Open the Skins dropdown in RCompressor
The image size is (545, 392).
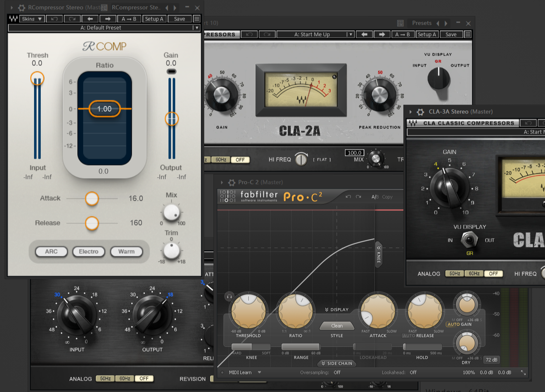(32, 19)
